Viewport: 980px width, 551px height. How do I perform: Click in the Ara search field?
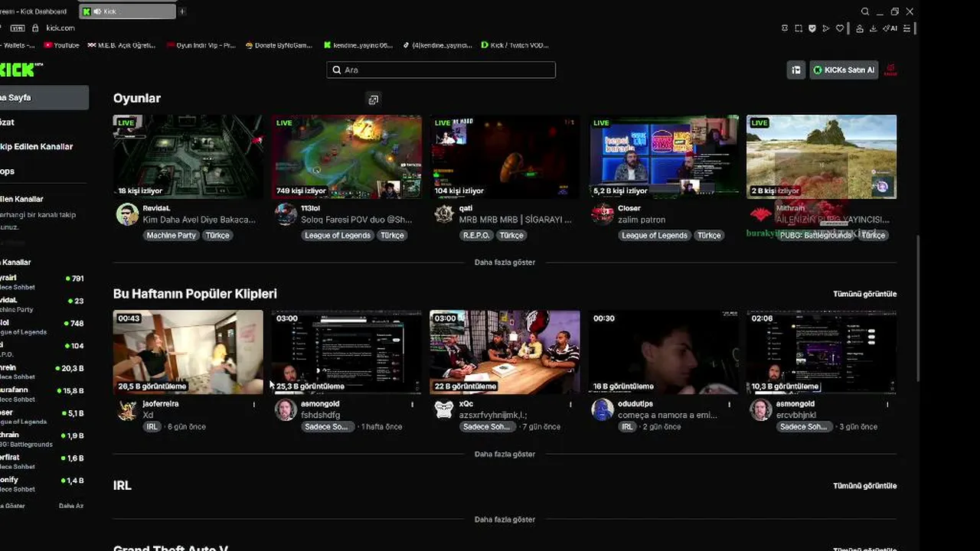point(441,70)
